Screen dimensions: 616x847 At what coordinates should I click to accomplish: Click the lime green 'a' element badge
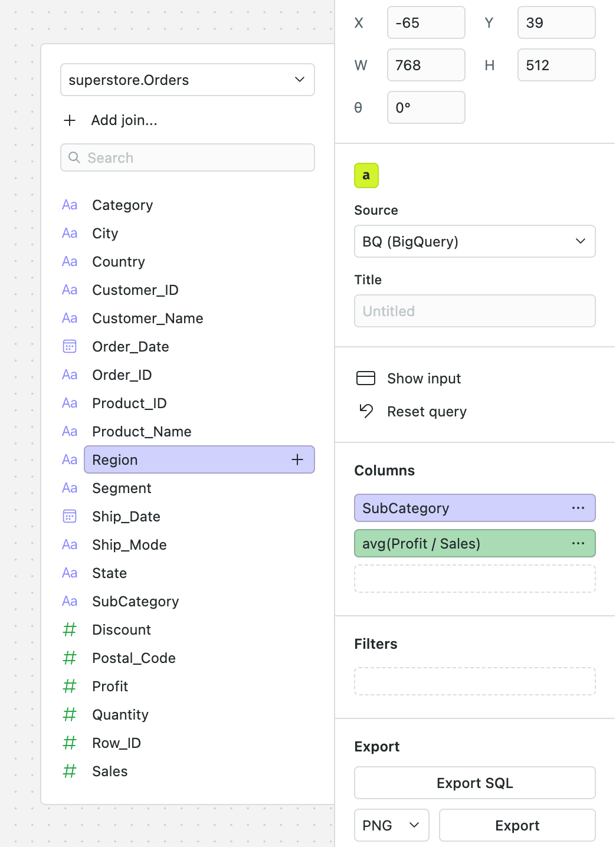366,175
